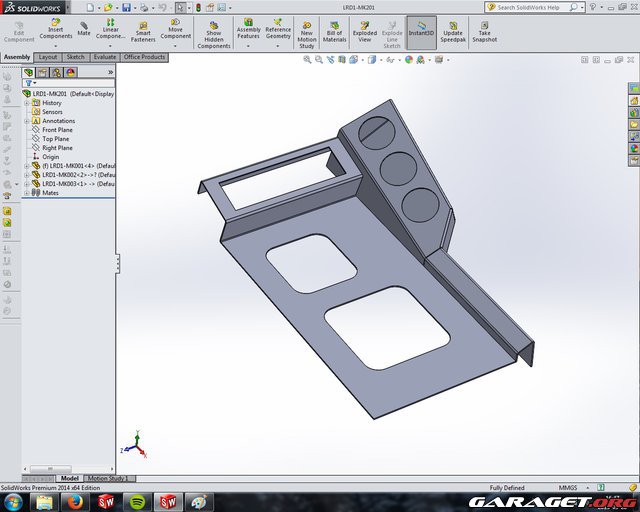Select the Motion Study 1 bottom tab

(109, 479)
